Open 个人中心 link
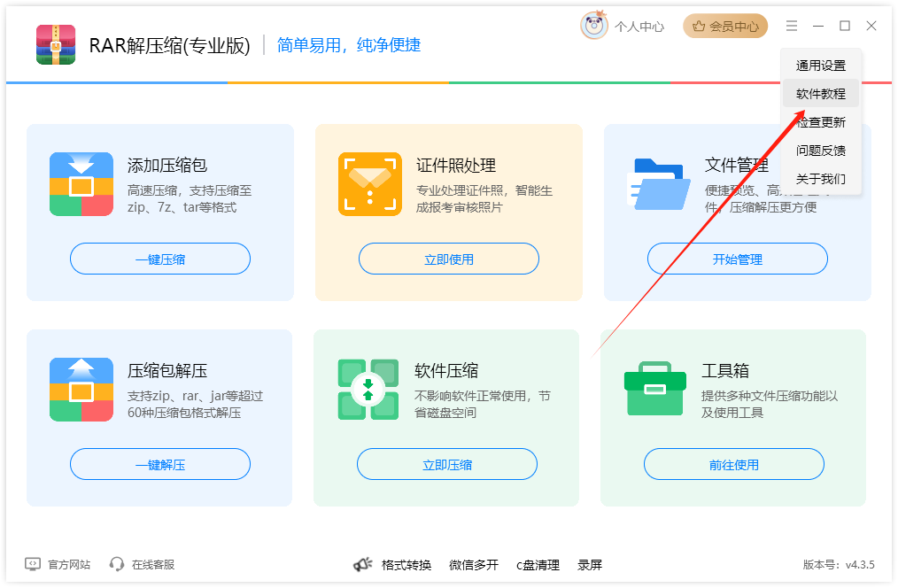The image size is (898, 588). click(x=639, y=27)
